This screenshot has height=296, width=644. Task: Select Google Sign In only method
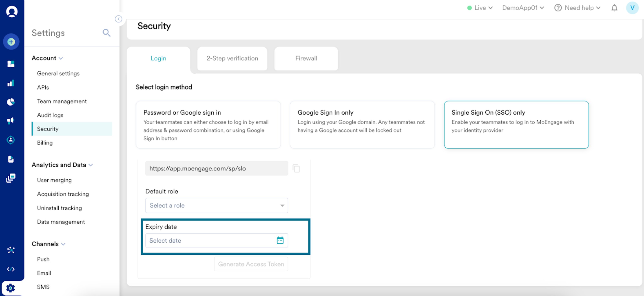click(x=362, y=125)
